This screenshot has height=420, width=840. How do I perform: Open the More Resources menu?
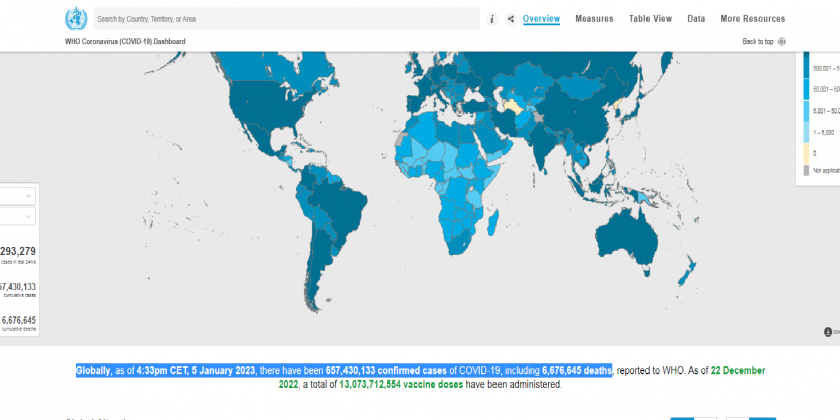tap(752, 19)
